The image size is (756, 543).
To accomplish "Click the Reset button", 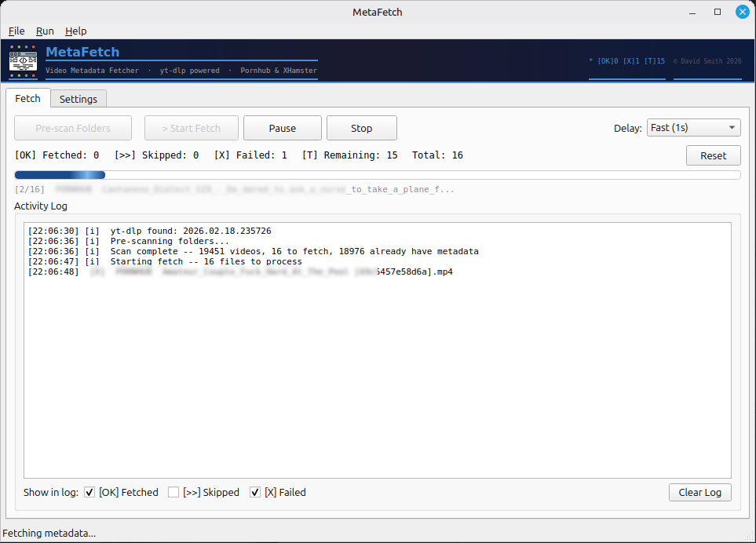I will tap(713, 155).
